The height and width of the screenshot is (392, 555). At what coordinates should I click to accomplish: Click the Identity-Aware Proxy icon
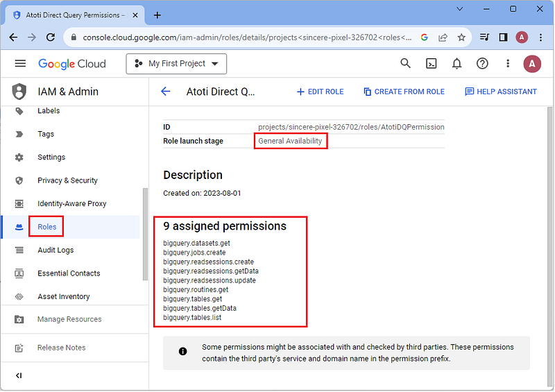pyautogui.click(x=19, y=203)
